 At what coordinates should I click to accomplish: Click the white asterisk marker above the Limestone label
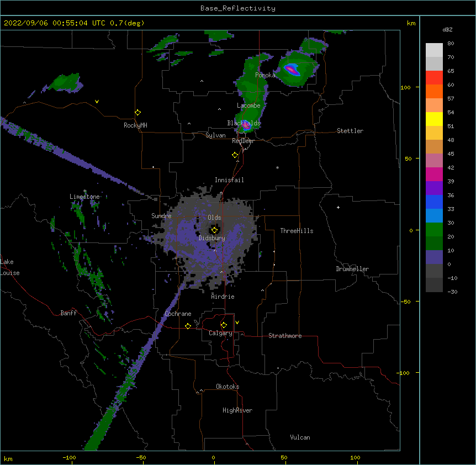point(85,191)
